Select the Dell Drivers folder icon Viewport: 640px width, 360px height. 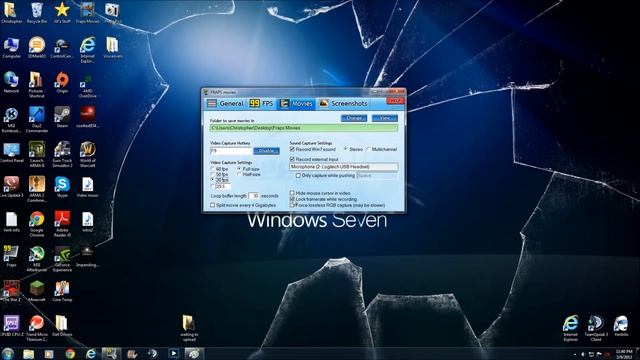(x=62, y=326)
